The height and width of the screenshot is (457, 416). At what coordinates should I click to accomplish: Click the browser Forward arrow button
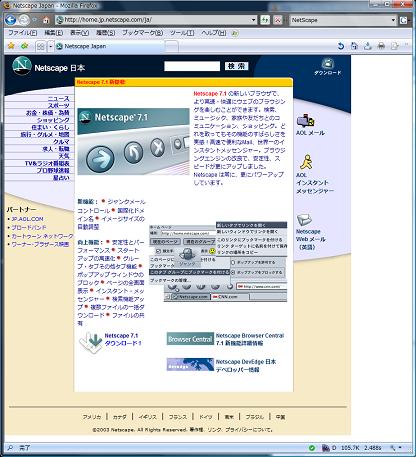click(24, 20)
